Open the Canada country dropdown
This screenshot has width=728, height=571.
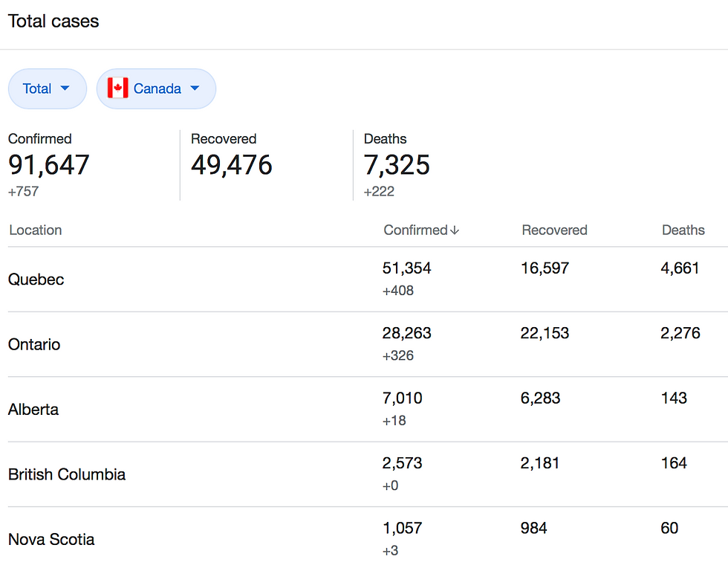click(156, 88)
